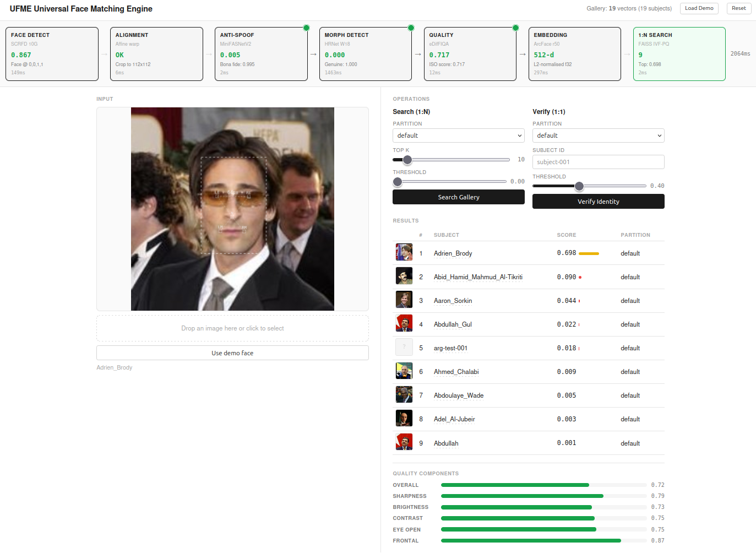Click the input face photo preview
The height and width of the screenshot is (553, 756).
pos(232,209)
